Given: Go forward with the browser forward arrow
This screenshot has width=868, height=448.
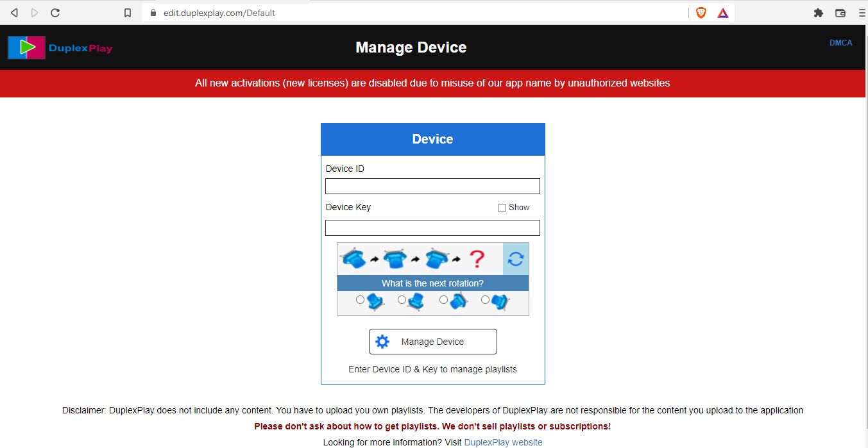Looking at the screenshot, I should pos(35,13).
